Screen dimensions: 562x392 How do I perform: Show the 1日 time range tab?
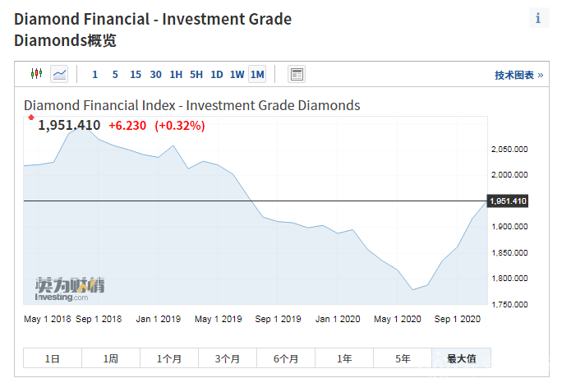point(52,358)
